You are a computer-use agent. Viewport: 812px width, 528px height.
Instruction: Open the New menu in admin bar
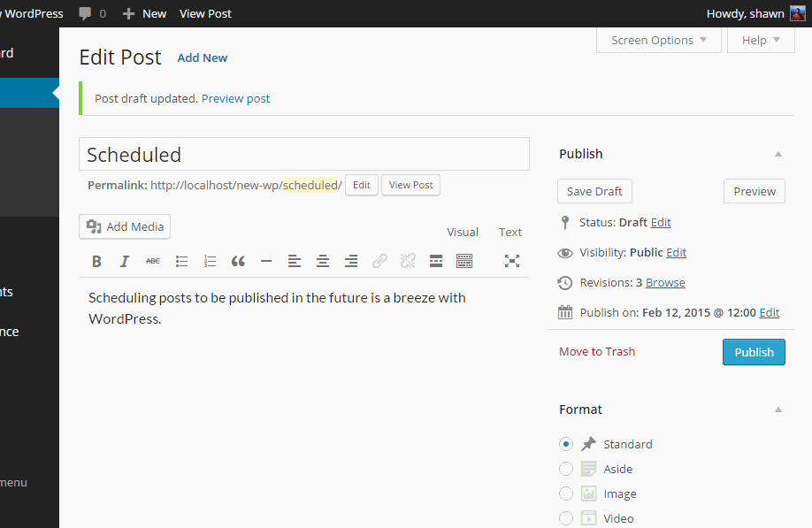(x=144, y=13)
